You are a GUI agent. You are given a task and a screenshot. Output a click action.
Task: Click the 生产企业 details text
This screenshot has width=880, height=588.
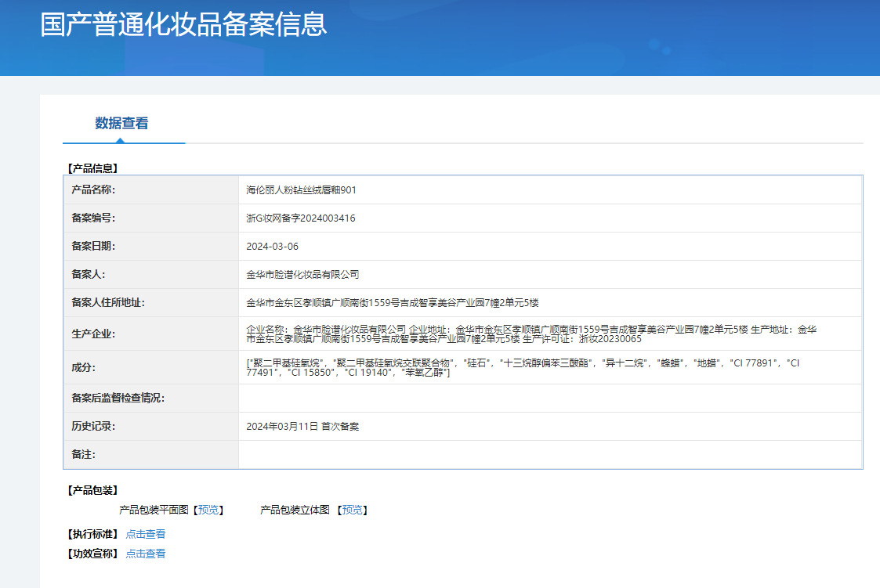tap(531, 334)
